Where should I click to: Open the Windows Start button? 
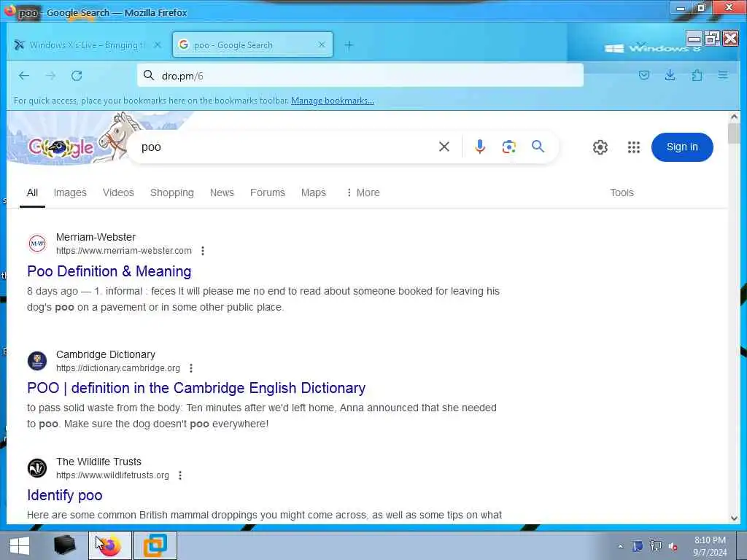coord(20,545)
